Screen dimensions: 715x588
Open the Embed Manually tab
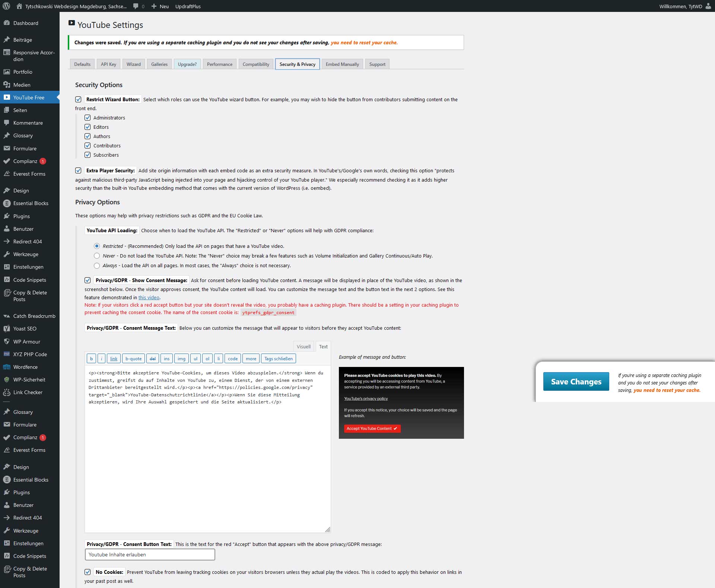[342, 64]
